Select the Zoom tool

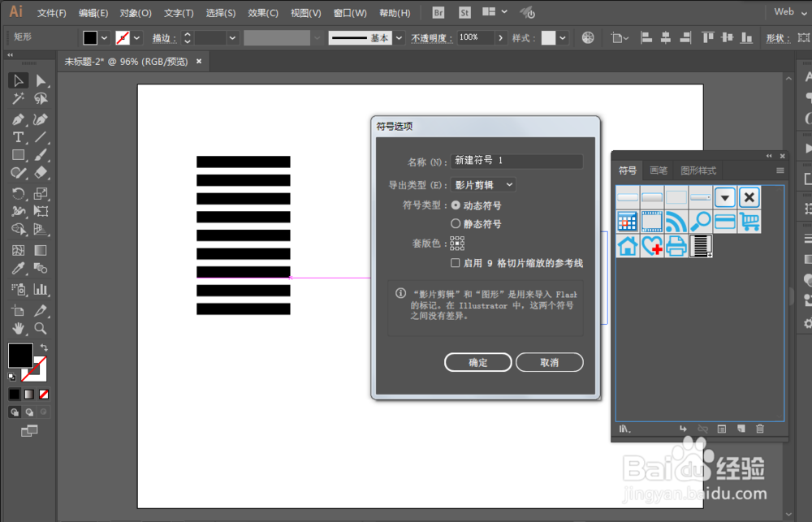click(x=41, y=328)
